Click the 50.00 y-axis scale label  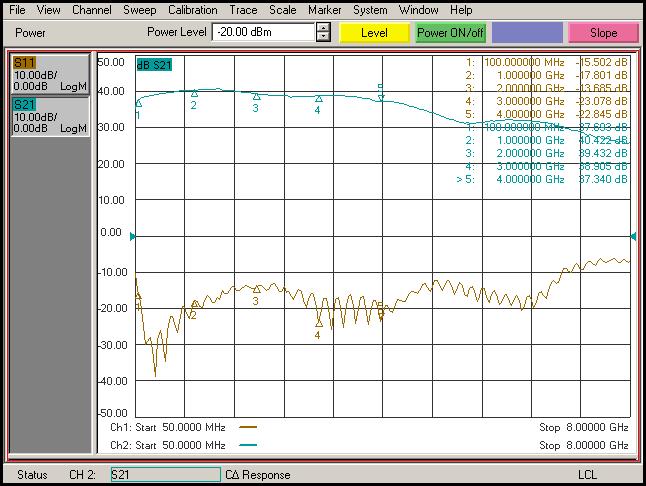(x=111, y=62)
